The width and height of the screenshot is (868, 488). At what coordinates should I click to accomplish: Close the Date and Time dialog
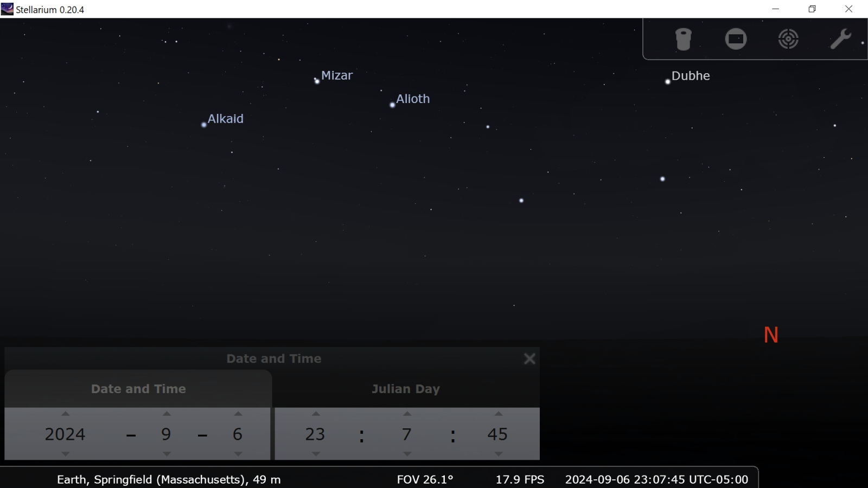[x=529, y=359]
